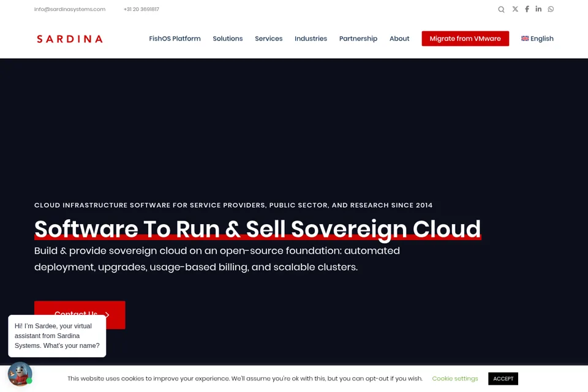This screenshot has width=588, height=392.
Task: Click the Contact Us button
Action: (x=80, y=314)
